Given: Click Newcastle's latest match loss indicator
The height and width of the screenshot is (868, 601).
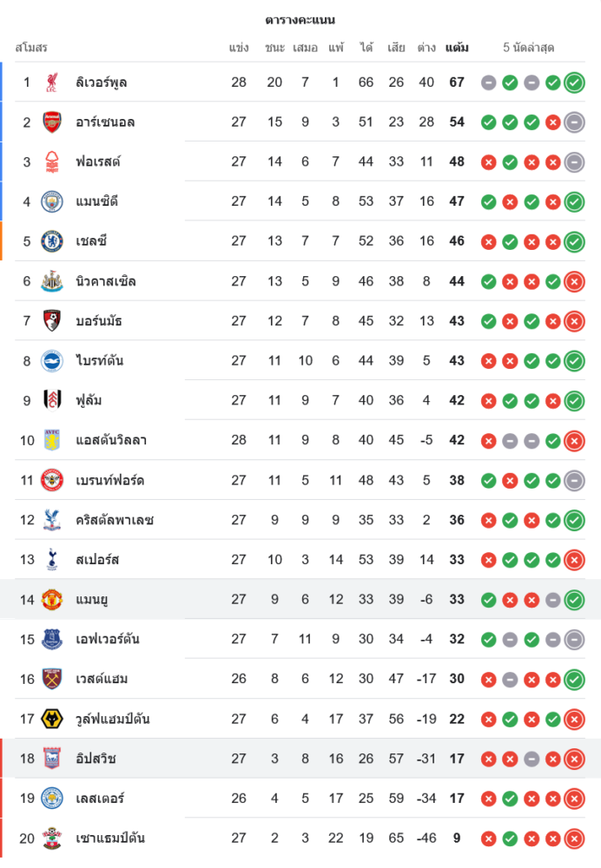Looking at the screenshot, I should (574, 282).
